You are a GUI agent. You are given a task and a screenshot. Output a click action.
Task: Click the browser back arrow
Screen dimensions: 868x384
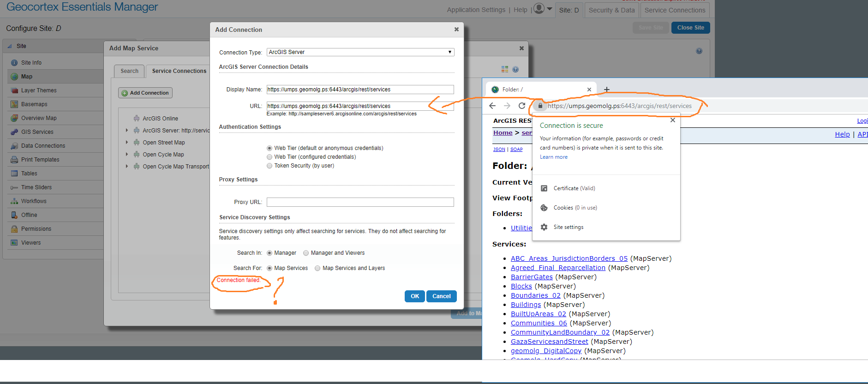[x=492, y=106]
